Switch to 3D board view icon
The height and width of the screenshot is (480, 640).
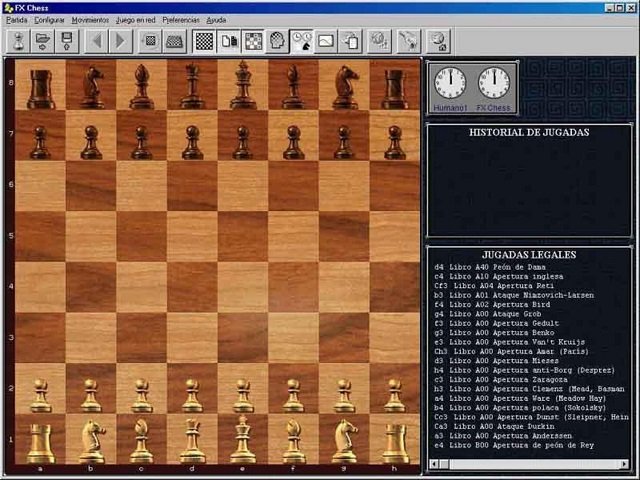[174, 41]
